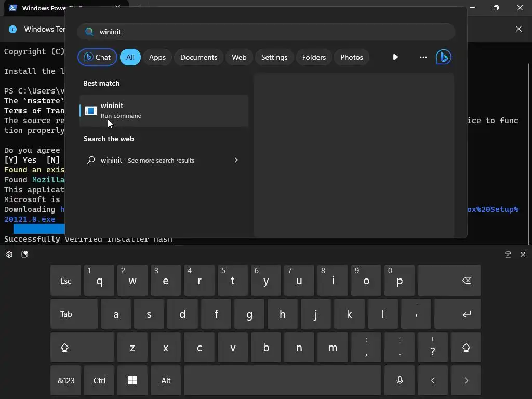Open the keyboard clipboard/emoji panel icon
Image resolution: width=532 pixels, height=399 pixels.
[25, 255]
